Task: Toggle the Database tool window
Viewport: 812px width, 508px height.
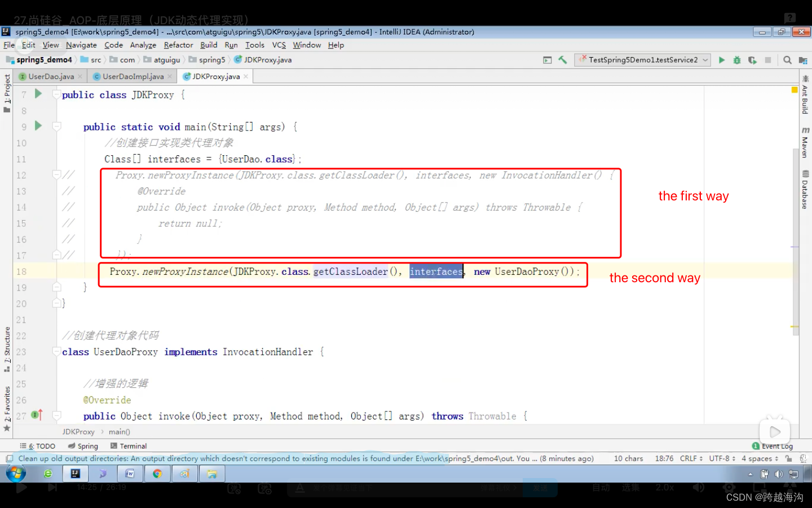Action: [x=805, y=190]
